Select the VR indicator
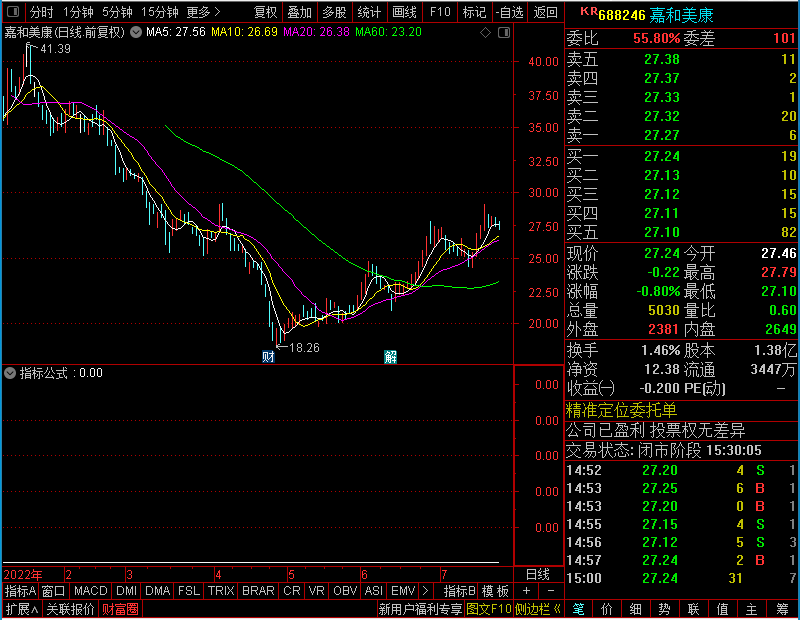This screenshot has height=620, width=800. [x=316, y=591]
